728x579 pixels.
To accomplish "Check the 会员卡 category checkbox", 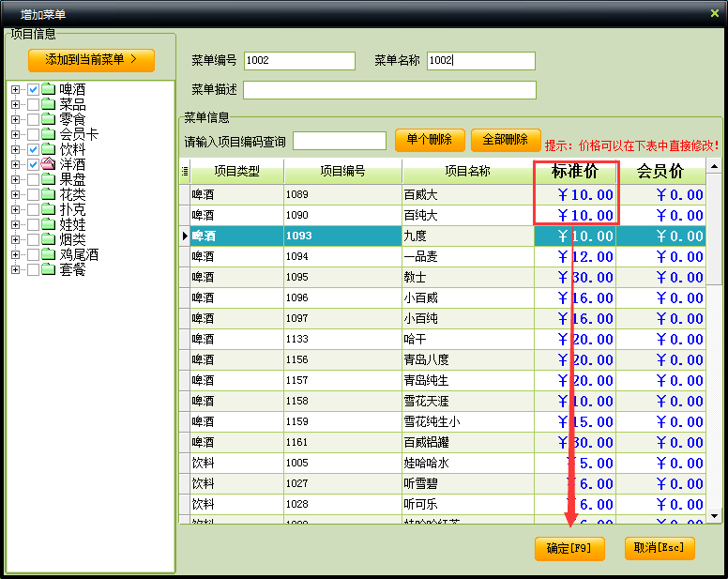I will pyautogui.click(x=33, y=134).
